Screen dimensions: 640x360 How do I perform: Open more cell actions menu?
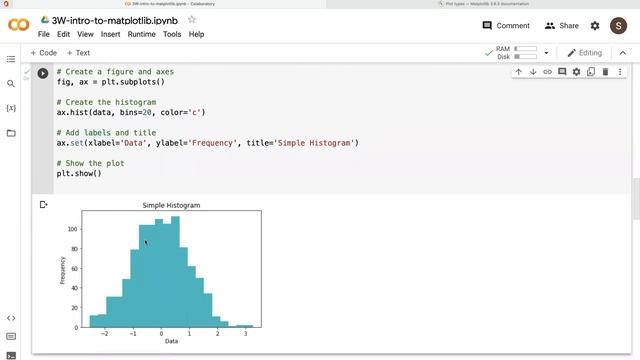click(x=620, y=72)
